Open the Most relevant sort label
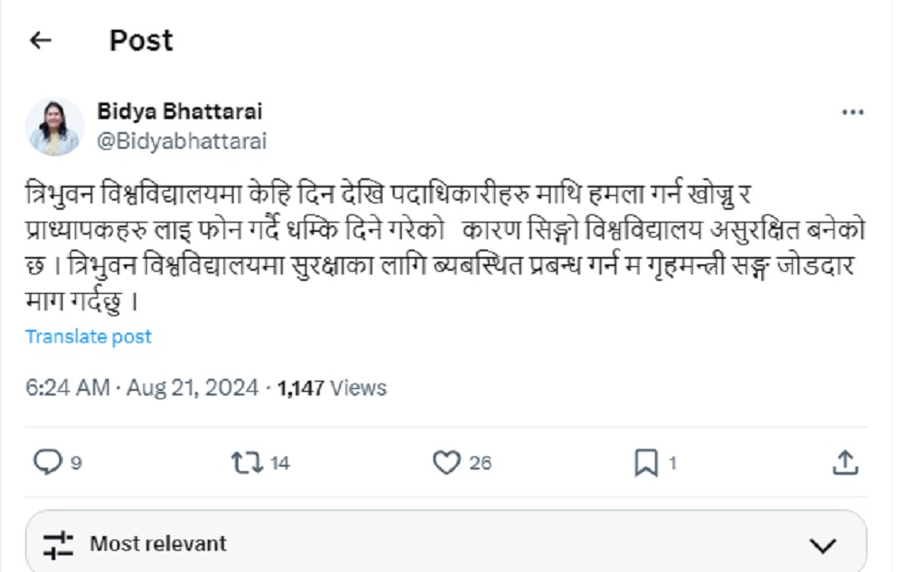 coord(158,543)
